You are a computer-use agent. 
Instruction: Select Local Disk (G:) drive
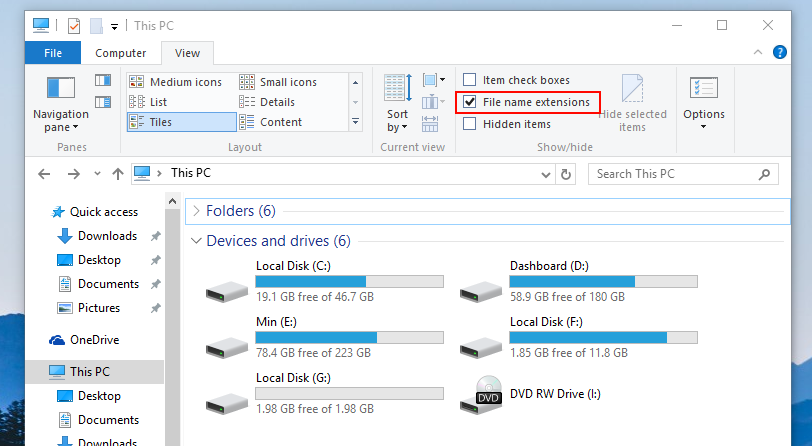pos(324,394)
